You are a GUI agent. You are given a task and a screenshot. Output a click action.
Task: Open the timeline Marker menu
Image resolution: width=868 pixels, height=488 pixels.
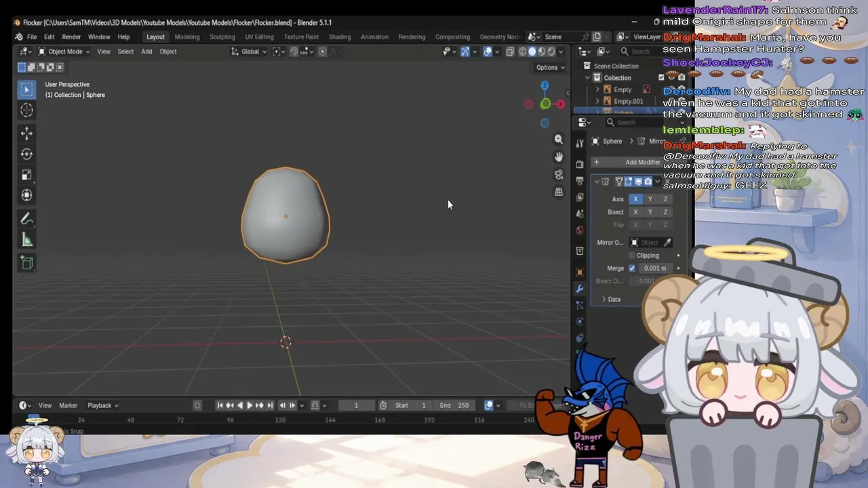pyautogui.click(x=68, y=405)
